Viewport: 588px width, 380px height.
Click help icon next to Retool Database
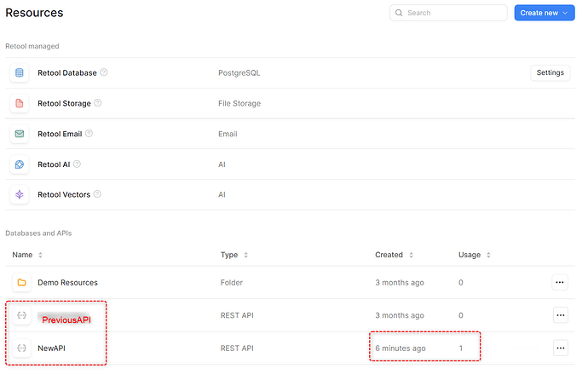coord(104,73)
